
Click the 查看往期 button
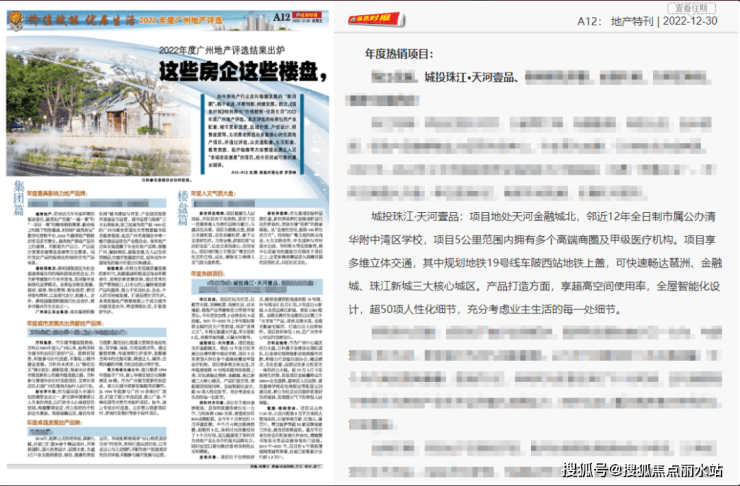tap(691, 8)
